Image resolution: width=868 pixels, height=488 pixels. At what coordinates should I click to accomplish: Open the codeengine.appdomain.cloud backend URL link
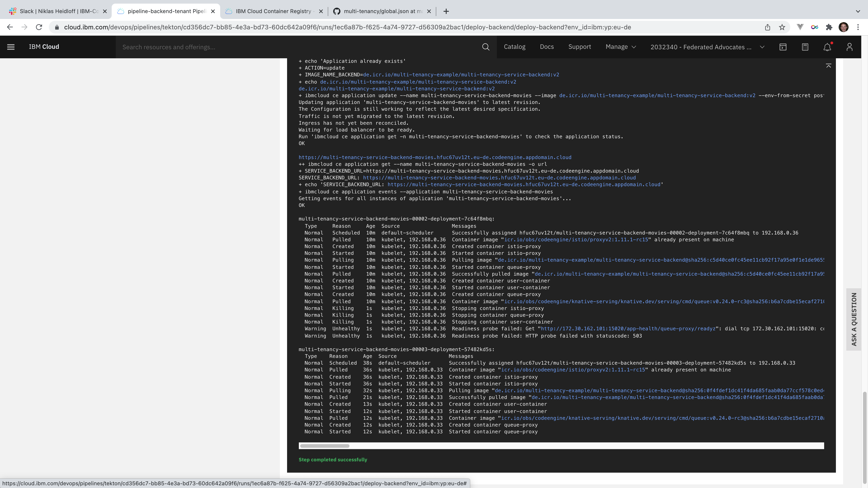[x=435, y=157]
